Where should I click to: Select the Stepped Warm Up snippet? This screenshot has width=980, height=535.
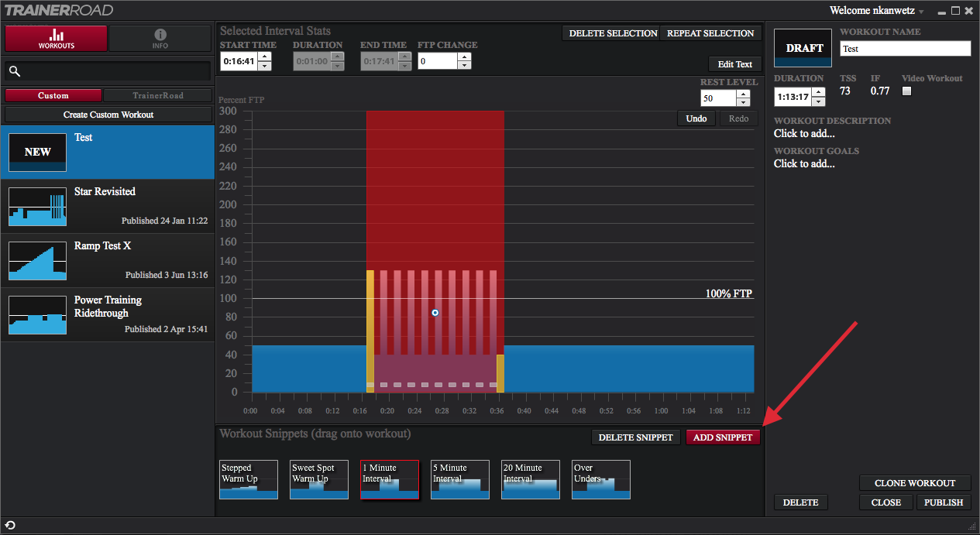249,479
